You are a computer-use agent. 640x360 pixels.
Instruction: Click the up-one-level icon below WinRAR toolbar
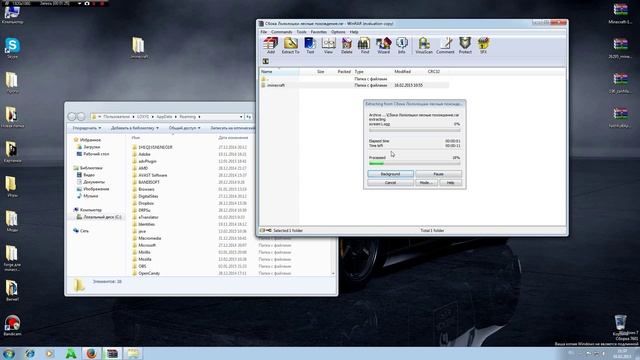click(x=266, y=61)
